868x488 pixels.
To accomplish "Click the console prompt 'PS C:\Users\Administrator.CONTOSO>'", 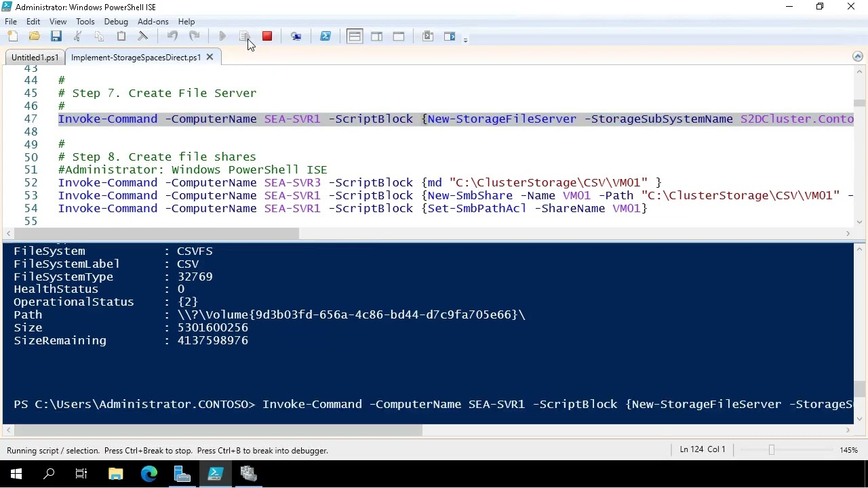I will pyautogui.click(x=134, y=405).
